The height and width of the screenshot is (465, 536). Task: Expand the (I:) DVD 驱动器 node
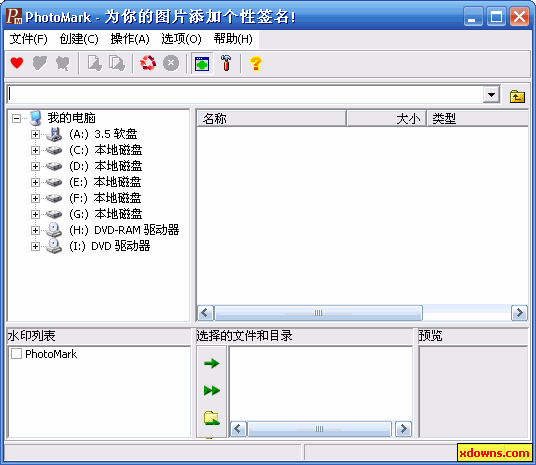35,246
